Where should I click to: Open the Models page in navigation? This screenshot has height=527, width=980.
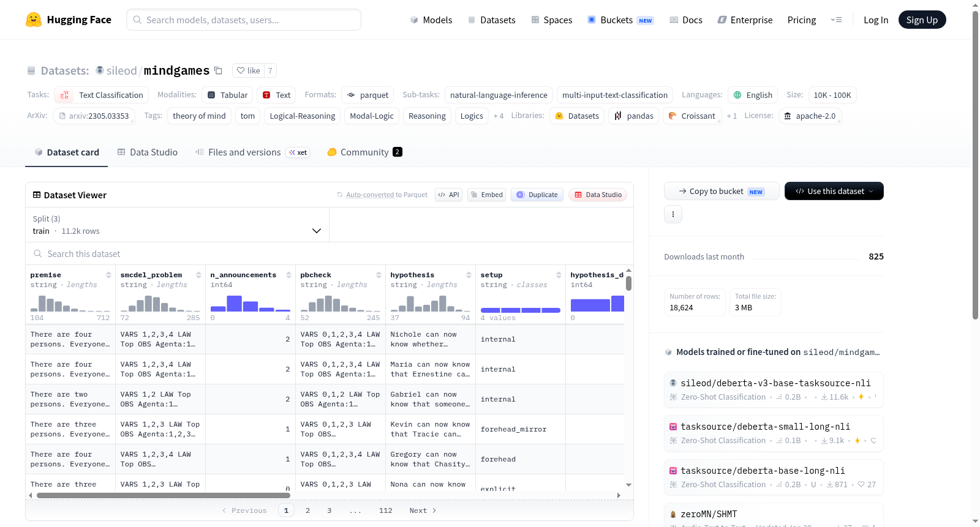[x=431, y=20]
